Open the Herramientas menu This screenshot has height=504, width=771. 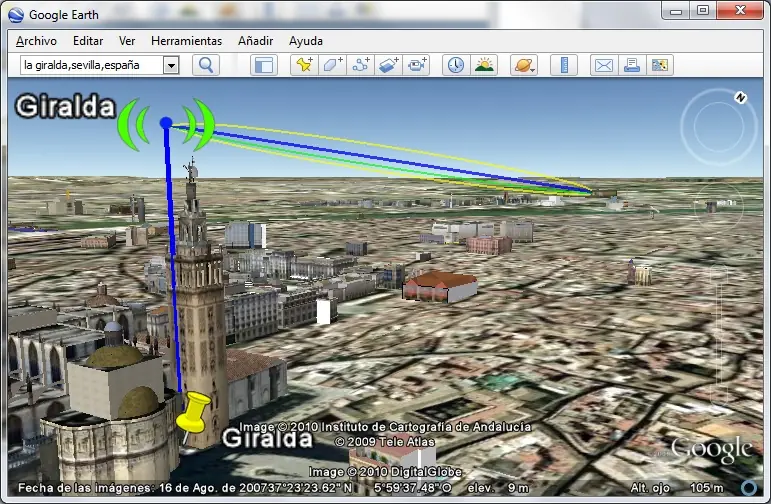tap(186, 41)
